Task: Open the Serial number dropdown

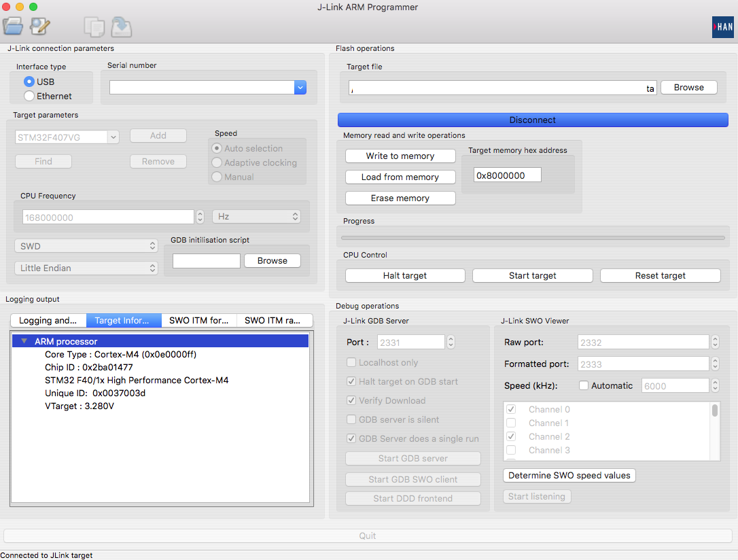Action: (x=300, y=87)
